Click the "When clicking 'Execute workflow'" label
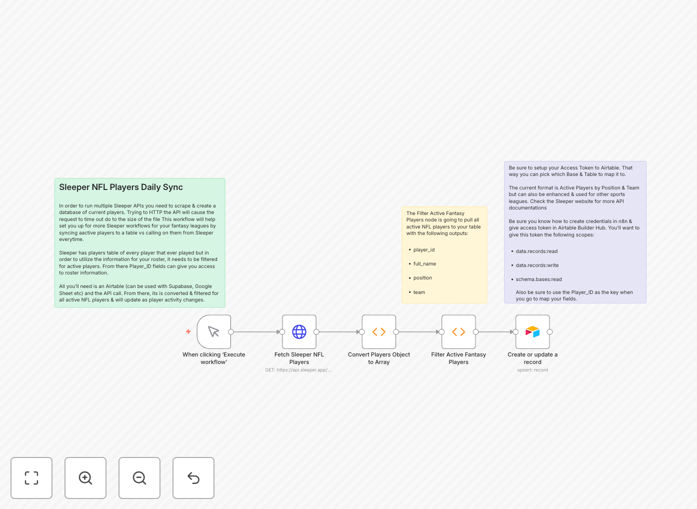Screen dimensions: 697x509 point(214,358)
